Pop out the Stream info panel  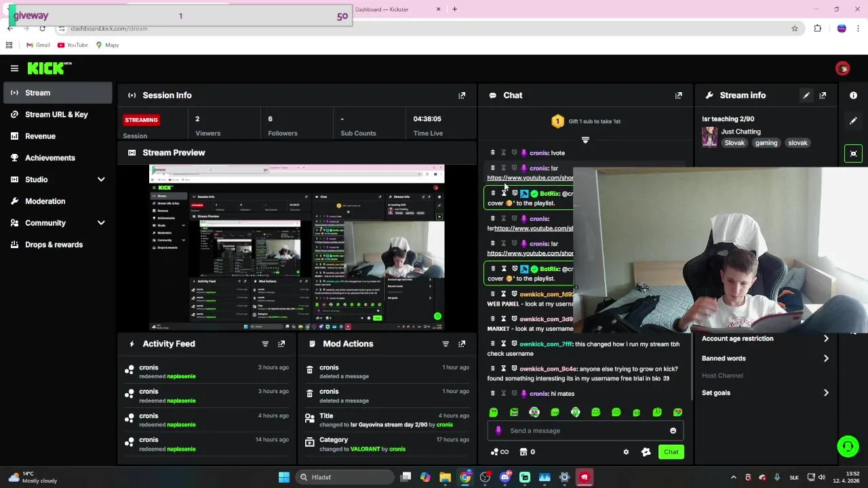(x=823, y=96)
